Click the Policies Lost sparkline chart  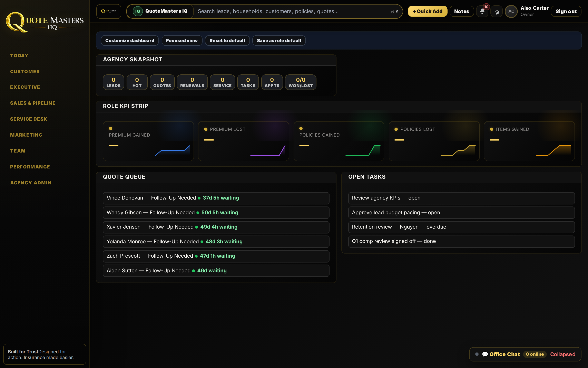tap(458, 150)
